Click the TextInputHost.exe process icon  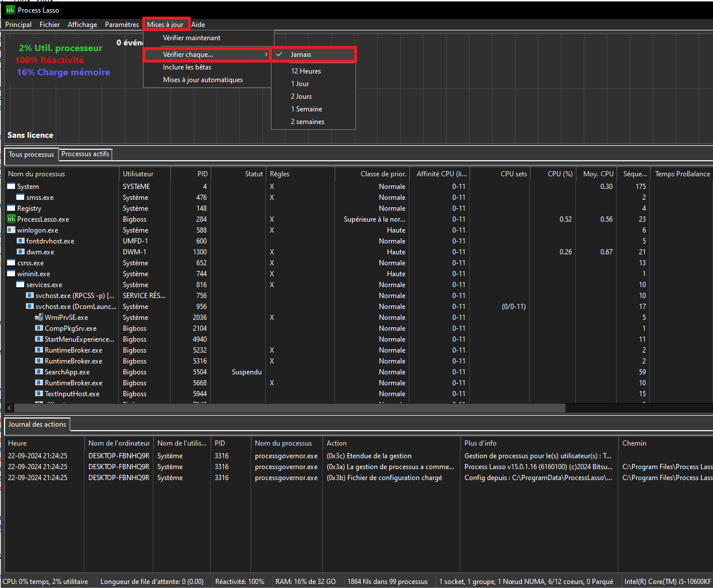[39, 394]
